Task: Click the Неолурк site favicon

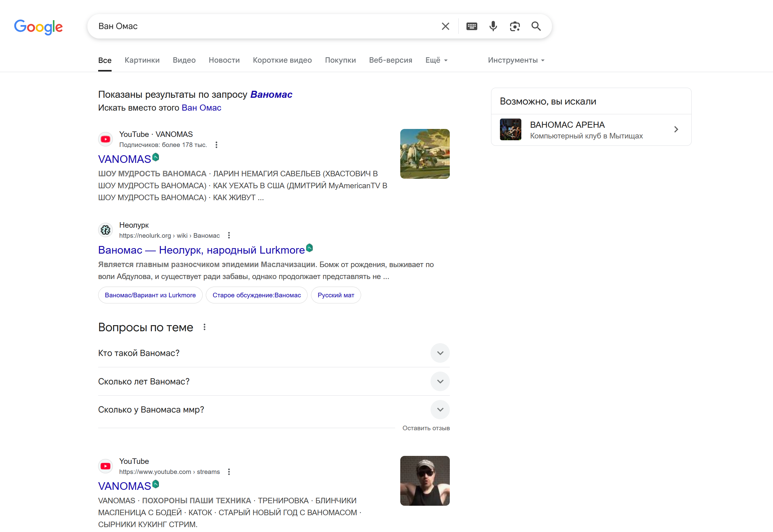Action: (105, 230)
